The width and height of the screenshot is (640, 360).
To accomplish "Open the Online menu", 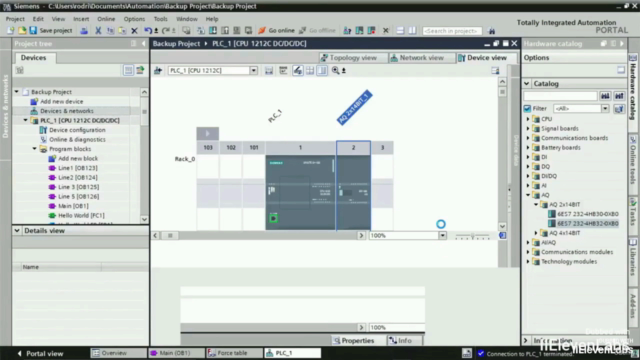I will coord(106,19).
